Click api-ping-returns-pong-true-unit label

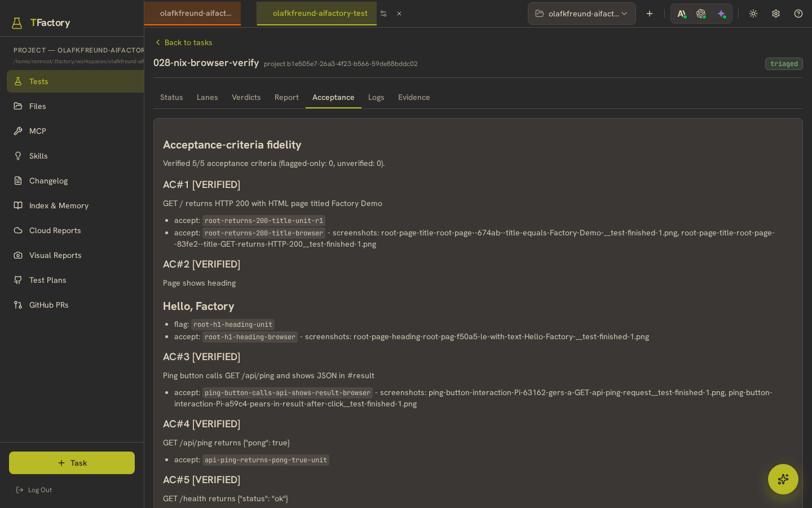click(x=266, y=460)
